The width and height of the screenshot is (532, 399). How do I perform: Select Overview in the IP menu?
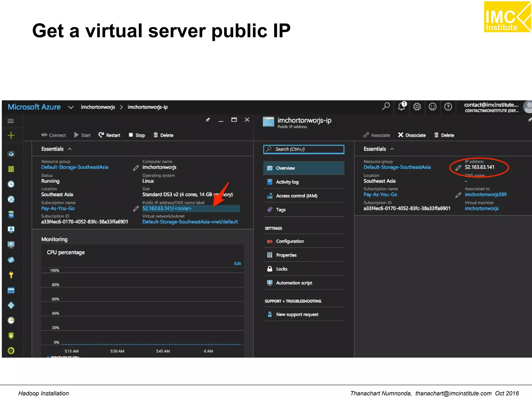coord(304,168)
